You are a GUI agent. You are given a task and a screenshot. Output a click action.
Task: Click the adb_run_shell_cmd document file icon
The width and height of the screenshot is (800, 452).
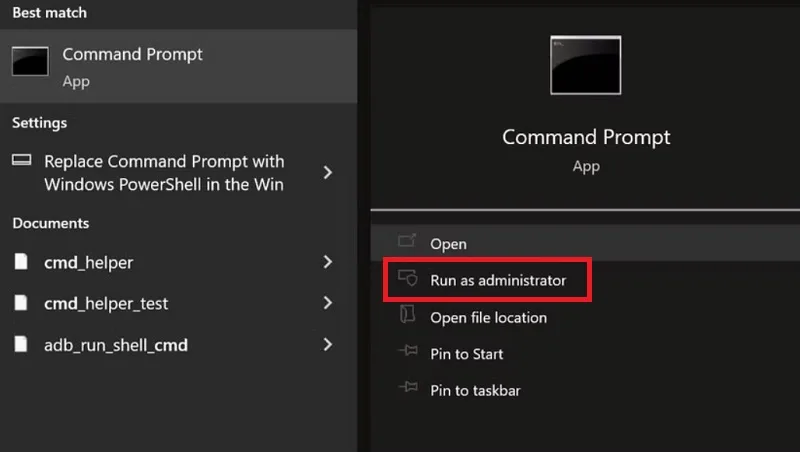21,344
